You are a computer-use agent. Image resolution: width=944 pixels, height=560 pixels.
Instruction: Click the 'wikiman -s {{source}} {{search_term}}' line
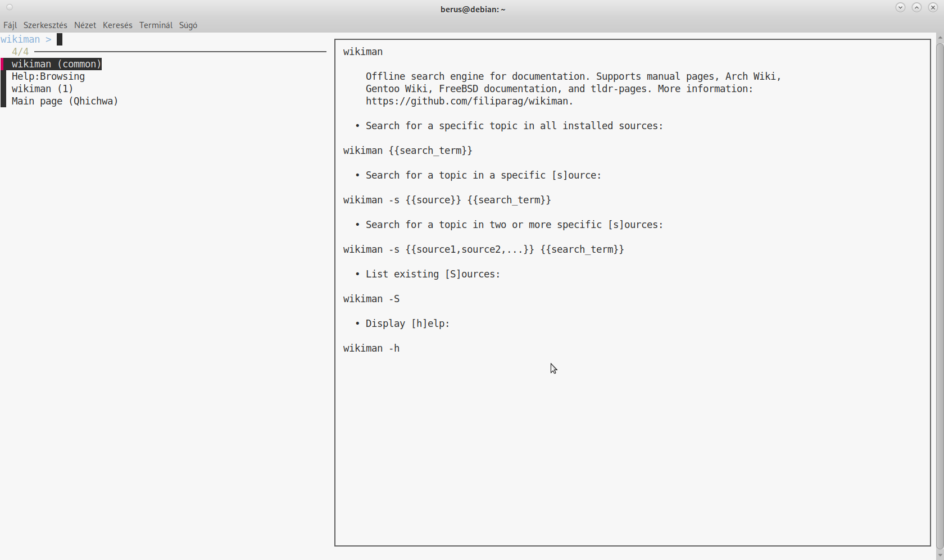[x=447, y=200]
